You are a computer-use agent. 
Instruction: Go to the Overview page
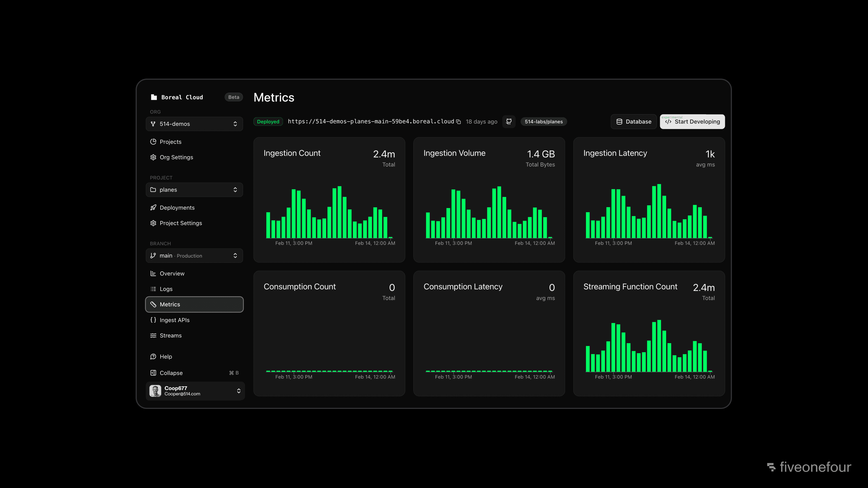coord(172,273)
